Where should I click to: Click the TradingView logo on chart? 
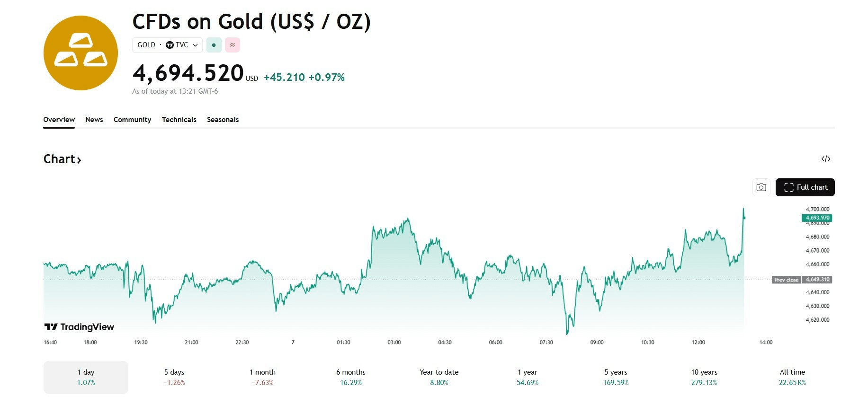pyautogui.click(x=79, y=327)
